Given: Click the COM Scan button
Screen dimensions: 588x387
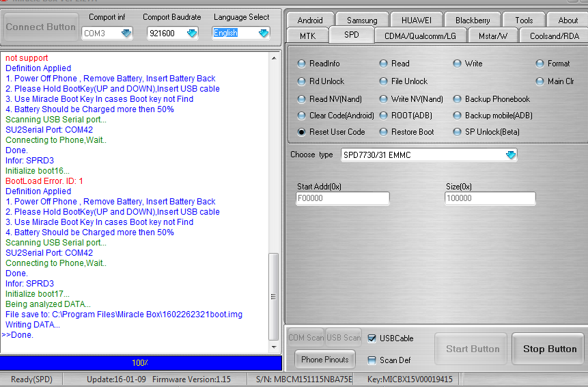Looking at the screenshot, I should (x=306, y=338).
